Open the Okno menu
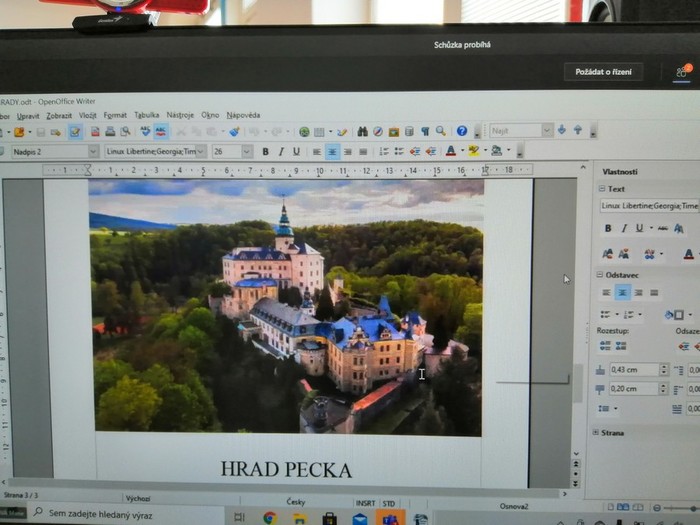Viewport: 700px width, 525px height. (210, 115)
